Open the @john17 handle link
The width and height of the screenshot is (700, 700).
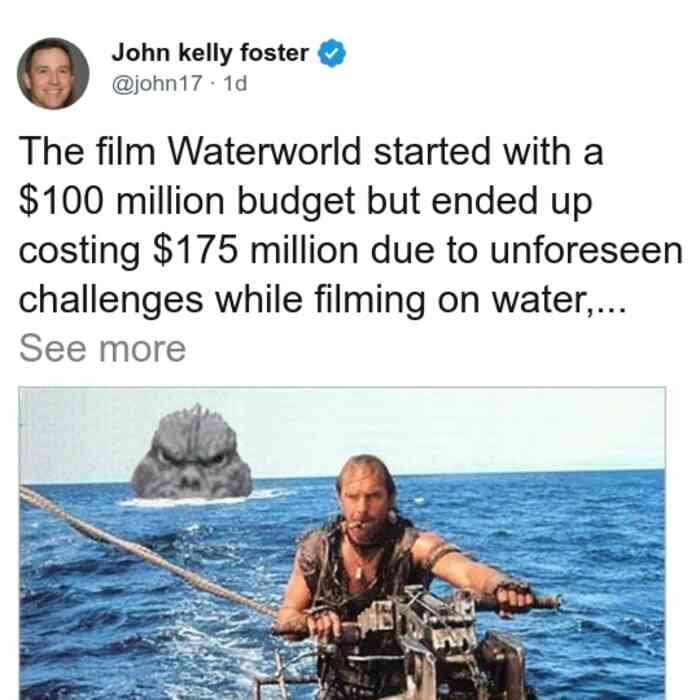157,83
